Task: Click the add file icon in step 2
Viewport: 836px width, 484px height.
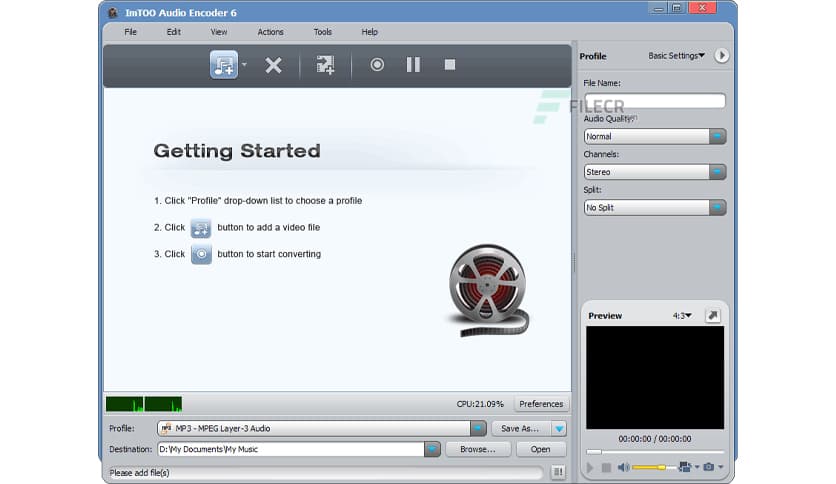Action: pos(201,228)
